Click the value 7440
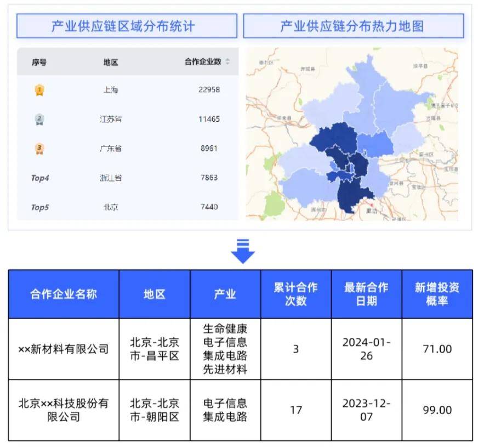484x448 pixels. tap(209, 207)
